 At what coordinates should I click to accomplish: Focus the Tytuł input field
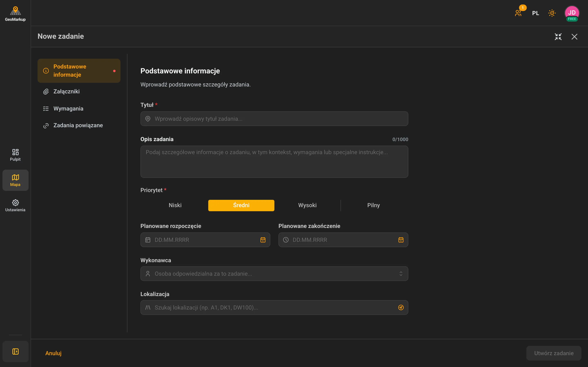point(274,119)
